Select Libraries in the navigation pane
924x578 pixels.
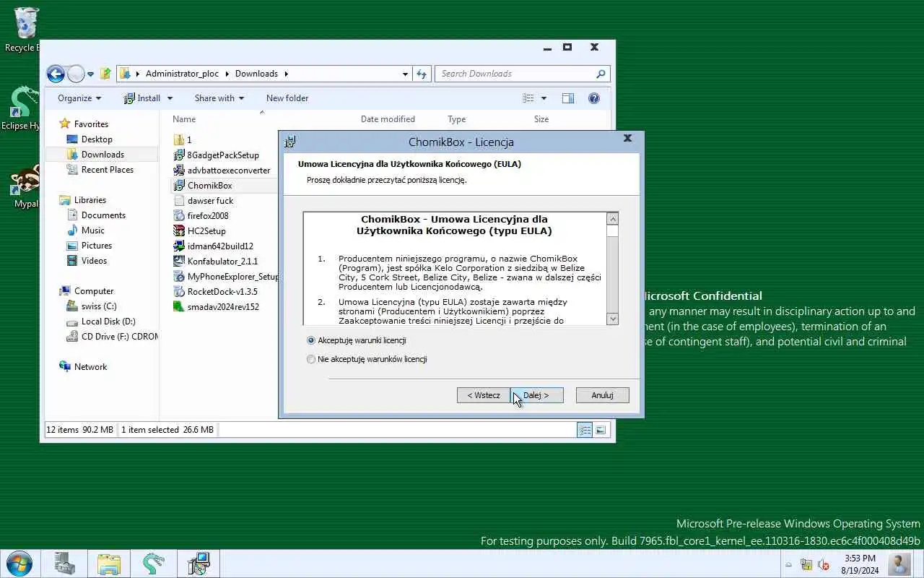click(90, 200)
